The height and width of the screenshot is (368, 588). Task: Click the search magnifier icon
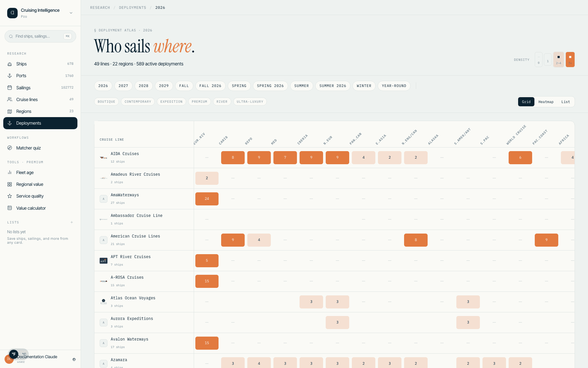click(11, 36)
